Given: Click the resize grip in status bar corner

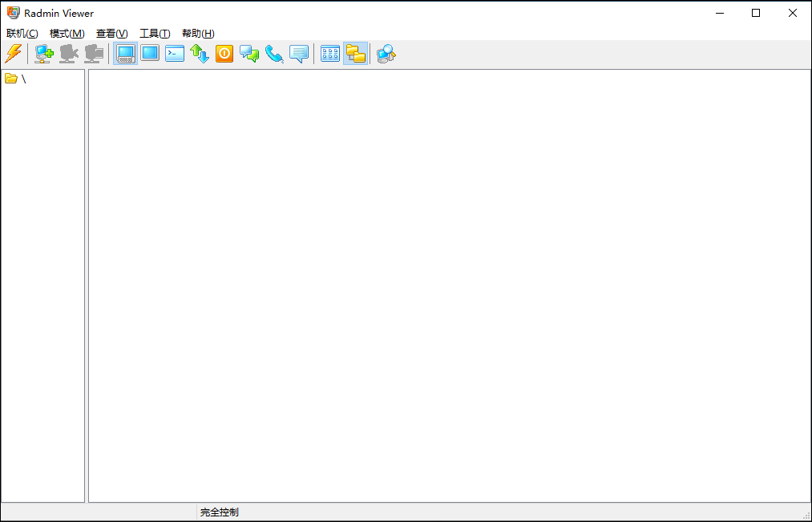Looking at the screenshot, I should pyautogui.click(x=806, y=516).
